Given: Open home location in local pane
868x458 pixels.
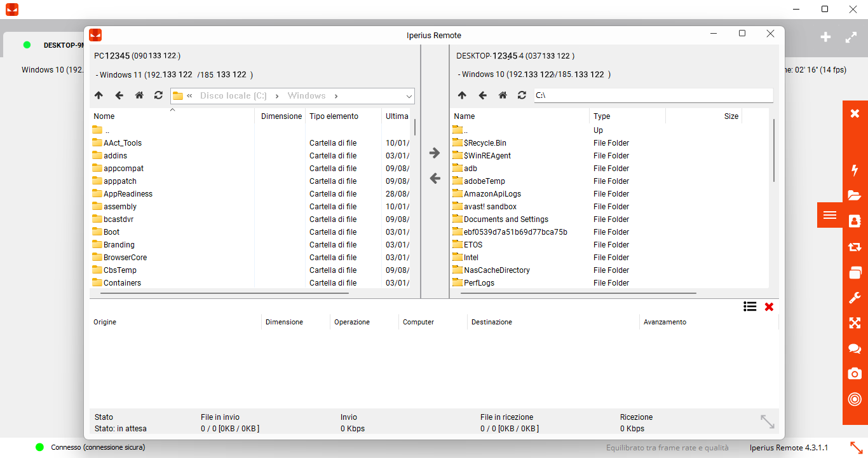Looking at the screenshot, I should (x=139, y=95).
